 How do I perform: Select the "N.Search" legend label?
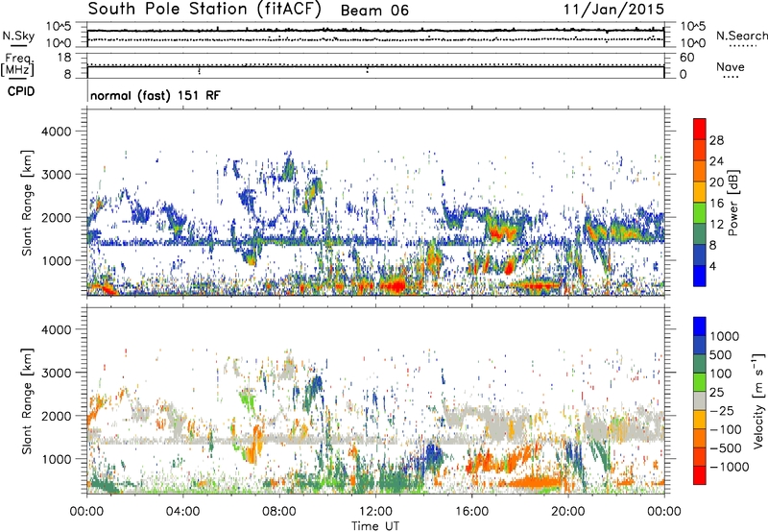click(741, 36)
